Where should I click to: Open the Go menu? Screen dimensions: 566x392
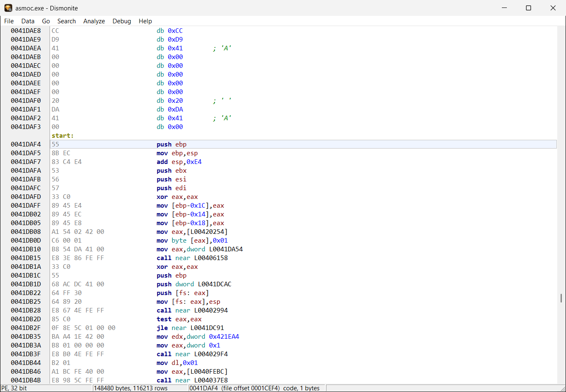(46, 21)
